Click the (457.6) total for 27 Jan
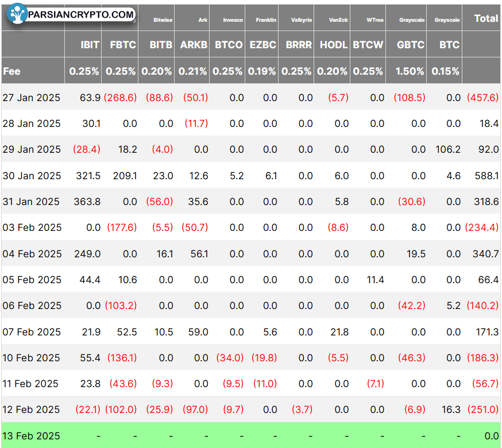Screen dimensions: 502x448 [483, 97]
